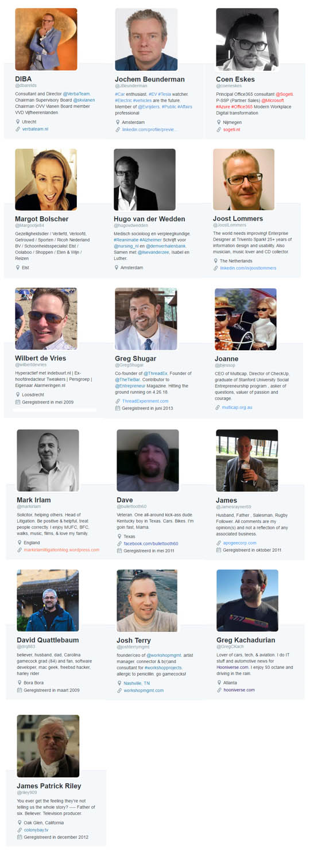Open Mark Irlam's black-and-white photo
This screenshot has height=868, width=314.
[48, 460]
